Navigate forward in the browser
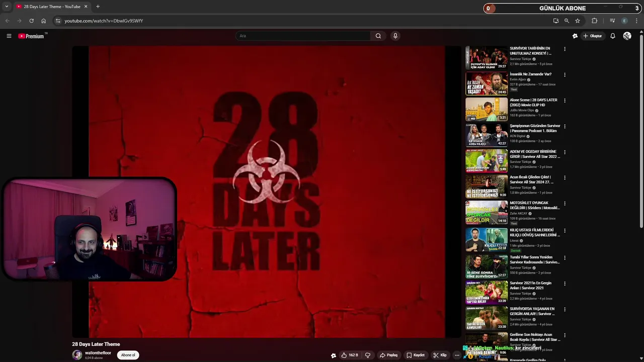The width and height of the screenshot is (644, 362). tap(19, 21)
